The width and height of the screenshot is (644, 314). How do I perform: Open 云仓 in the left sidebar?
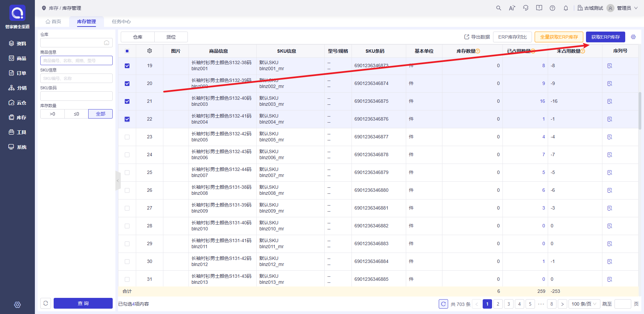pos(17,102)
